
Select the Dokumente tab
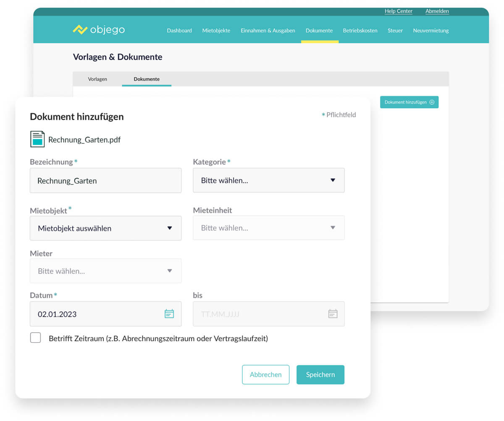pyautogui.click(x=147, y=79)
